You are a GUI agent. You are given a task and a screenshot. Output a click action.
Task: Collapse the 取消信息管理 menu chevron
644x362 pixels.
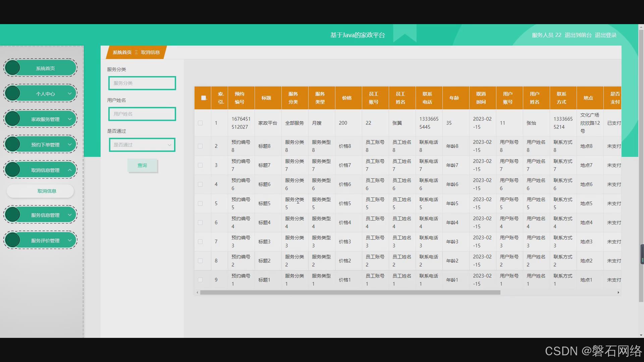(70, 170)
